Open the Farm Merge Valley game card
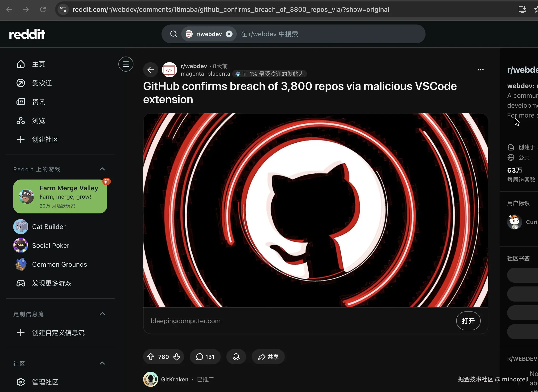 (60, 196)
